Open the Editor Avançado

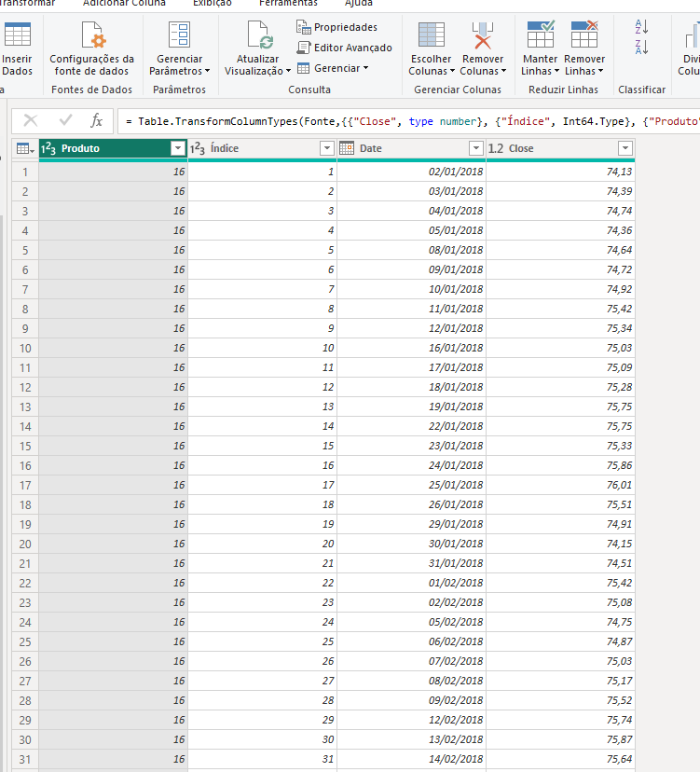click(x=344, y=48)
